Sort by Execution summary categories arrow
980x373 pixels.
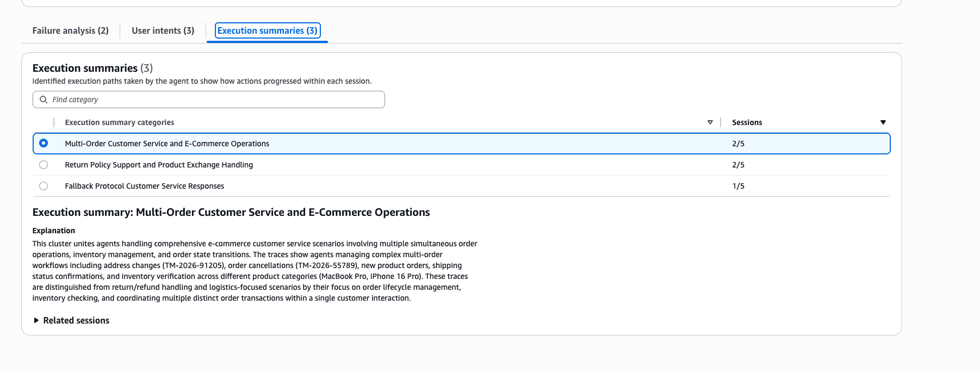[710, 122]
